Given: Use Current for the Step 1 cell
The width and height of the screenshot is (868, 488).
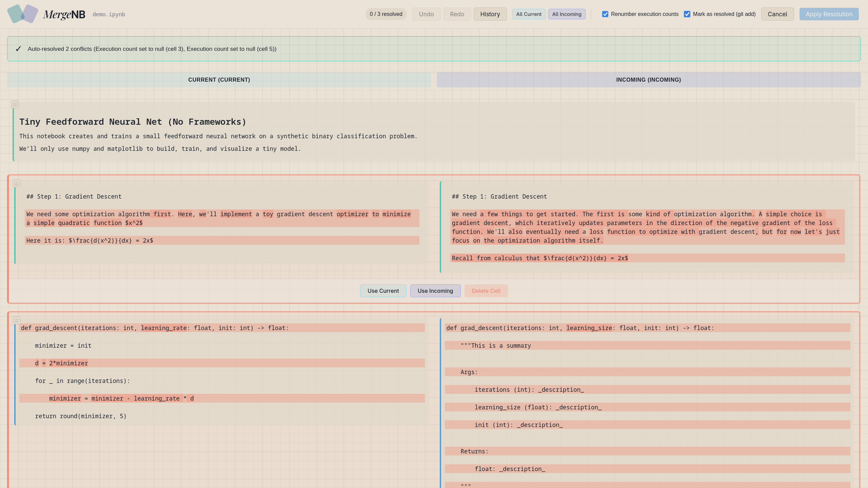Looking at the screenshot, I should click(383, 291).
